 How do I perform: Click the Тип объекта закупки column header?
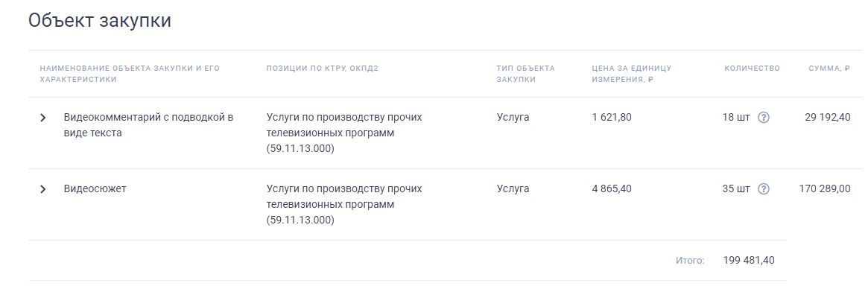click(525, 74)
